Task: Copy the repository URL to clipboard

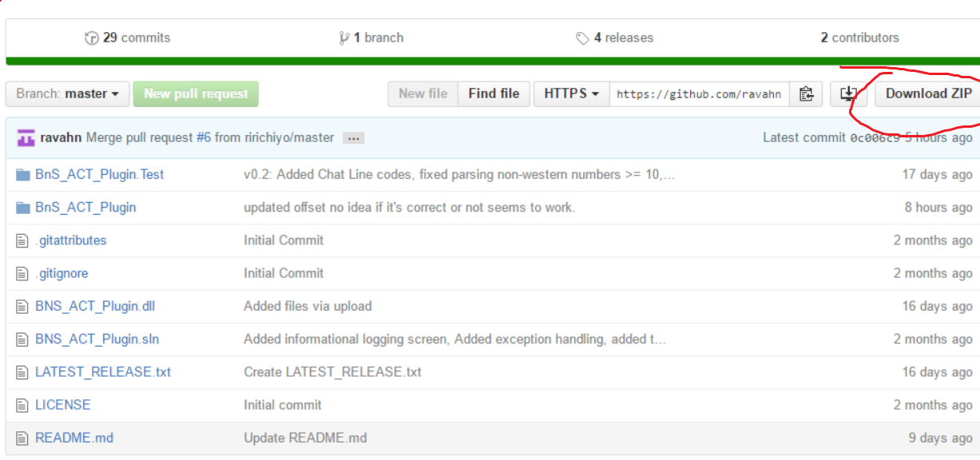Action: [807, 93]
